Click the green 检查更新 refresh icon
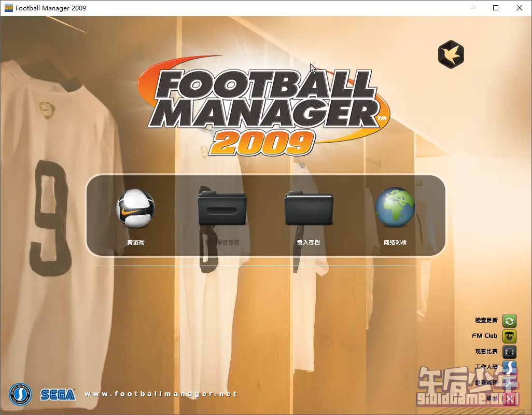532x415 pixels. [509, 321]
